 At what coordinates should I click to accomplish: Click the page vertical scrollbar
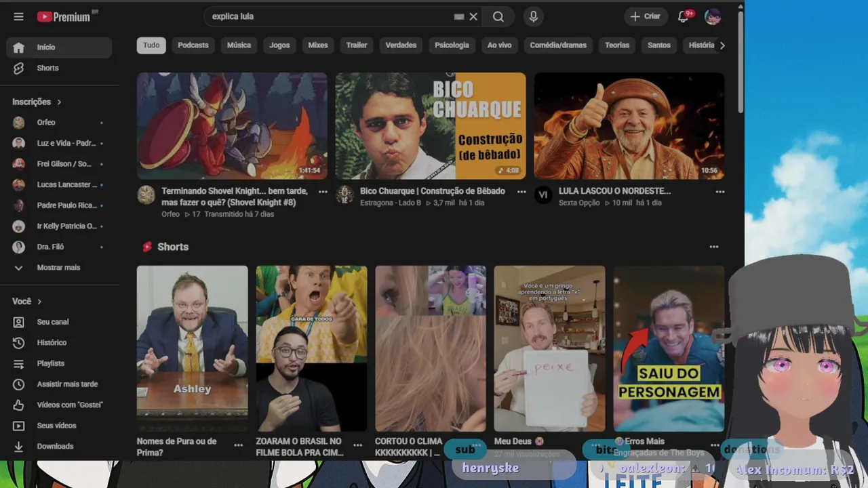tap(741, 61)
